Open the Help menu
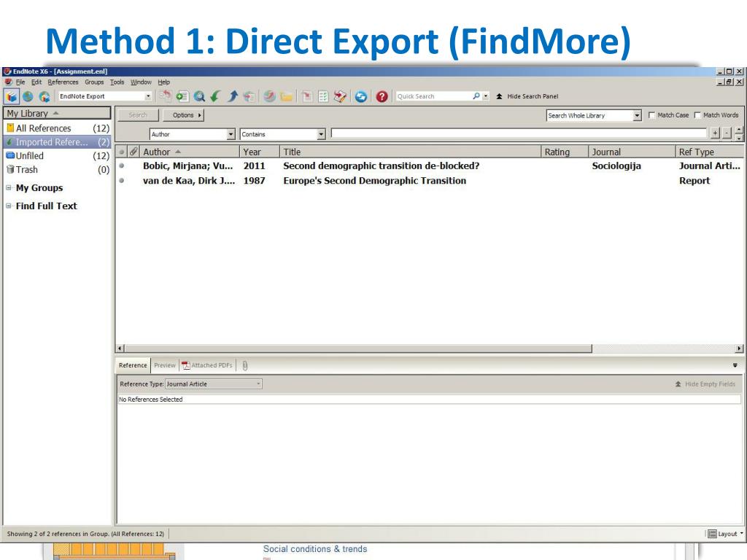747x560 pixels. coord(164,82)
